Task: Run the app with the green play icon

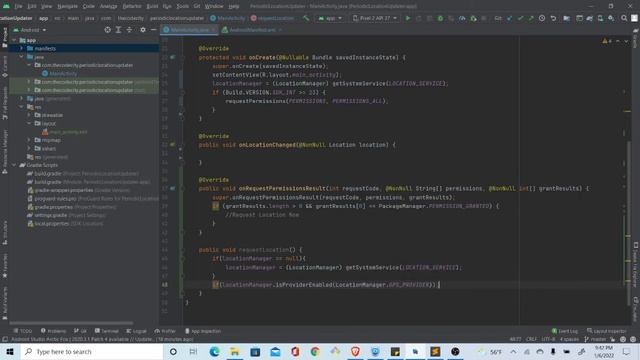Action: click(x=407, y=18)
